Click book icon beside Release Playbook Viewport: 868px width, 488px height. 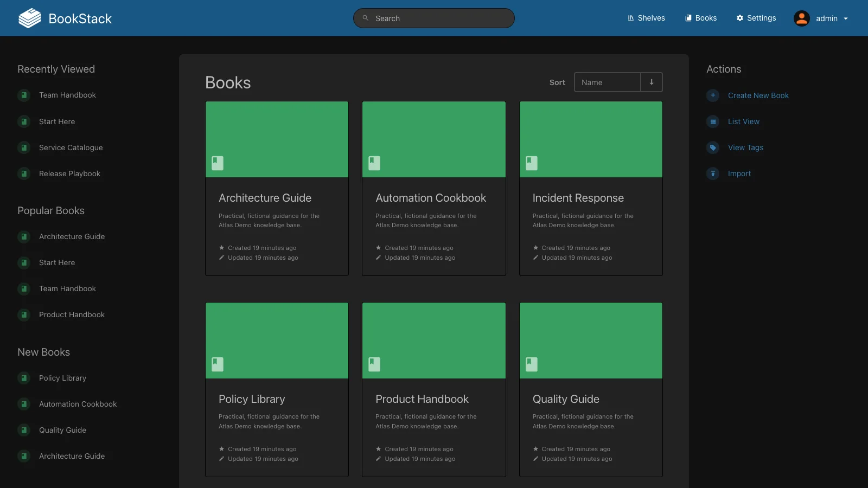click(x=24, y=174)
